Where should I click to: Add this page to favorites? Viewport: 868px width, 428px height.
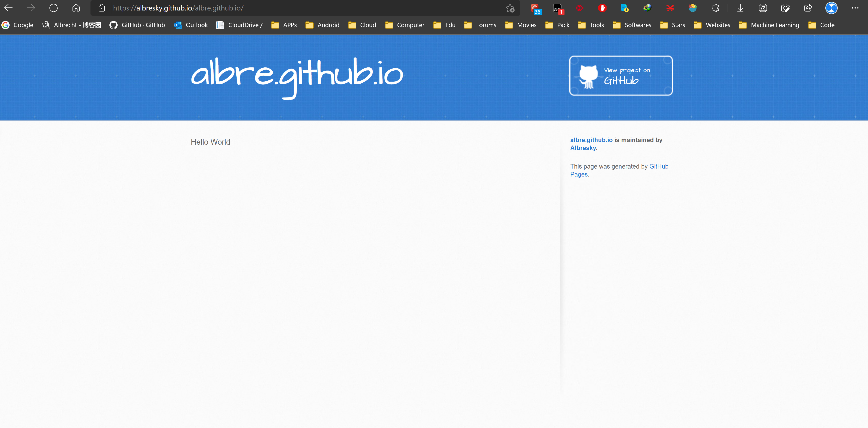click(x=510, y=8)
